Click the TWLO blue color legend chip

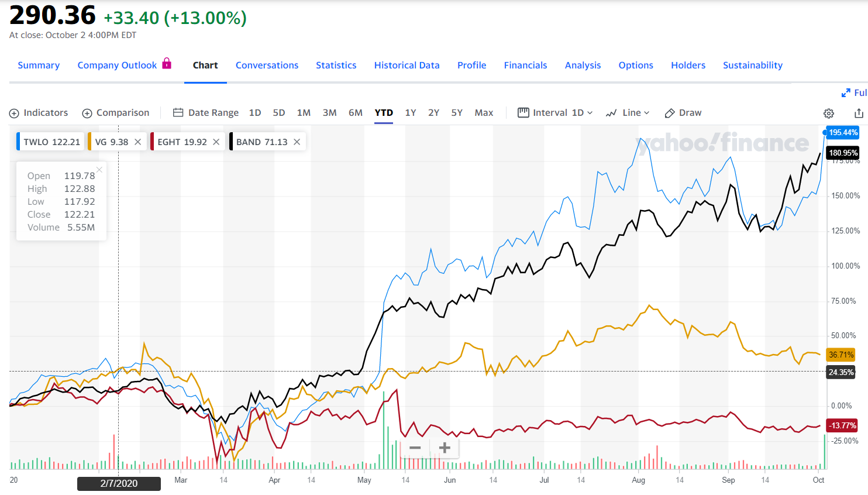(x=19, y=142)
